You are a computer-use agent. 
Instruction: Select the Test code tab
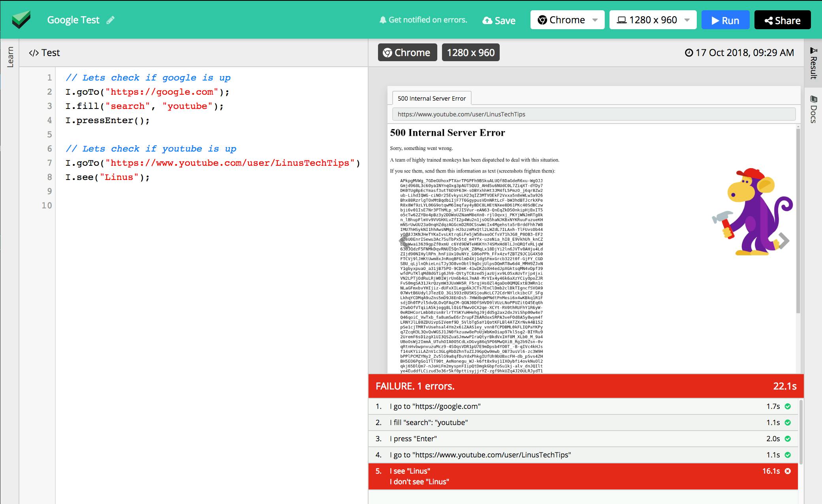pyautogui.click(x=44, y=53)
